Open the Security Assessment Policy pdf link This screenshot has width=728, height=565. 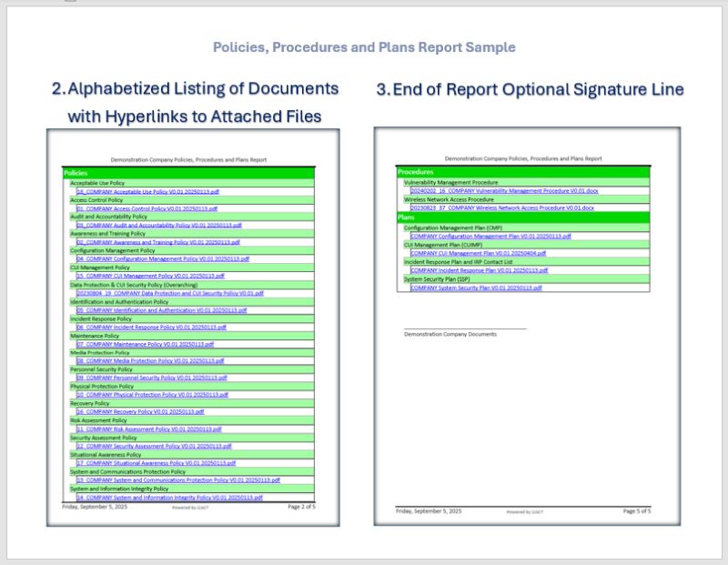coord(154,446)
